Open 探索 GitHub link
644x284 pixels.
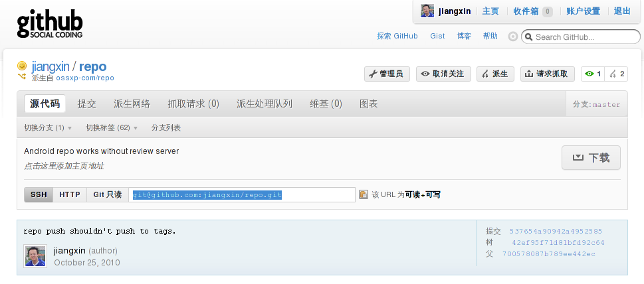(397, 36)
